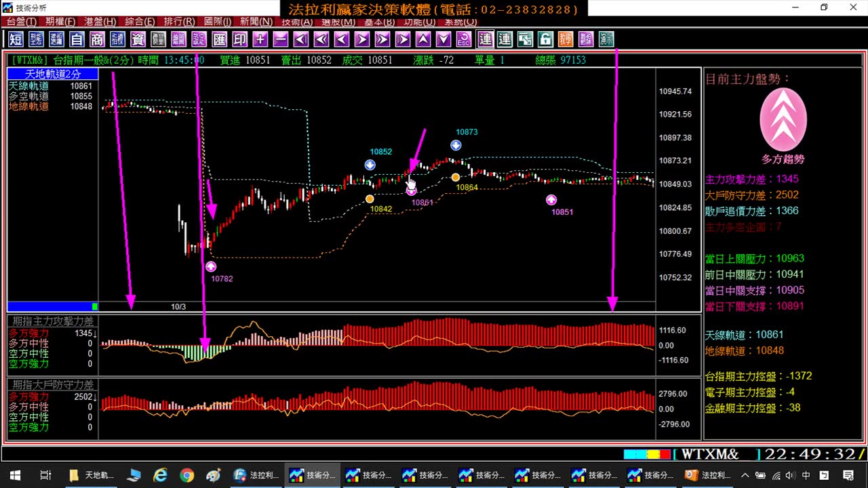
Task: Click the 匯 toolbar icon
Action: pyautogui.click(x=219, y=39)
